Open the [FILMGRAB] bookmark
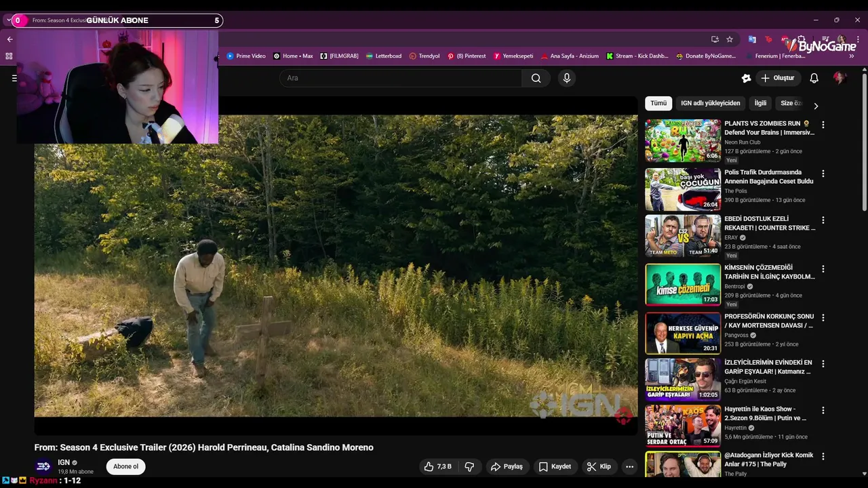This screenshot has width=868, height=488. tap(339, 56)
